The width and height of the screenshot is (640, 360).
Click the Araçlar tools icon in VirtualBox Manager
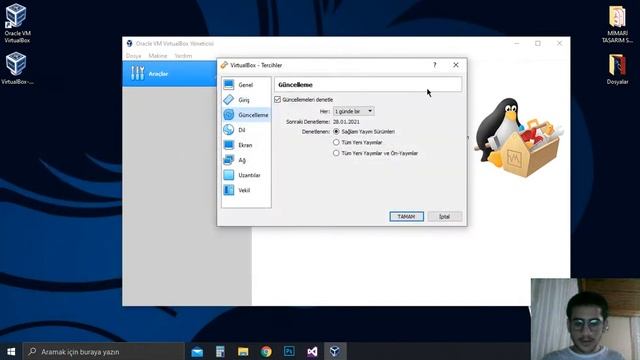(x=138, y=73)
